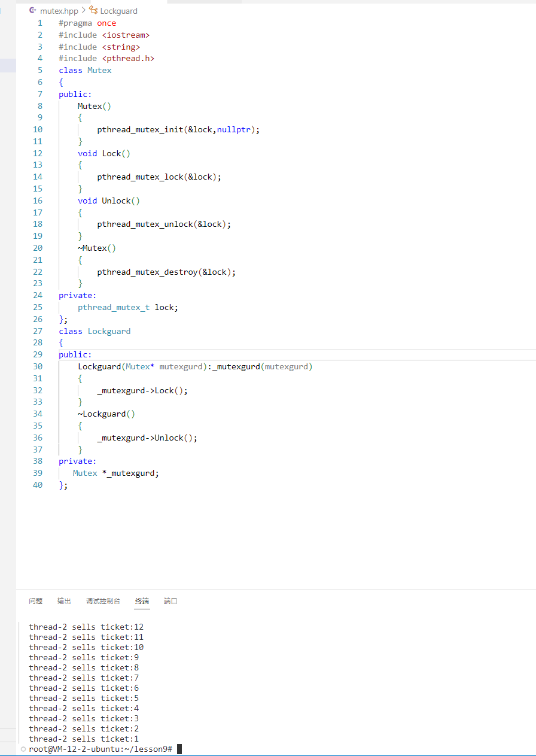536x756 pixels.
Task: Click 'pthread_mutex_lock(&lock);' statement
Action: tap(159, 177)
